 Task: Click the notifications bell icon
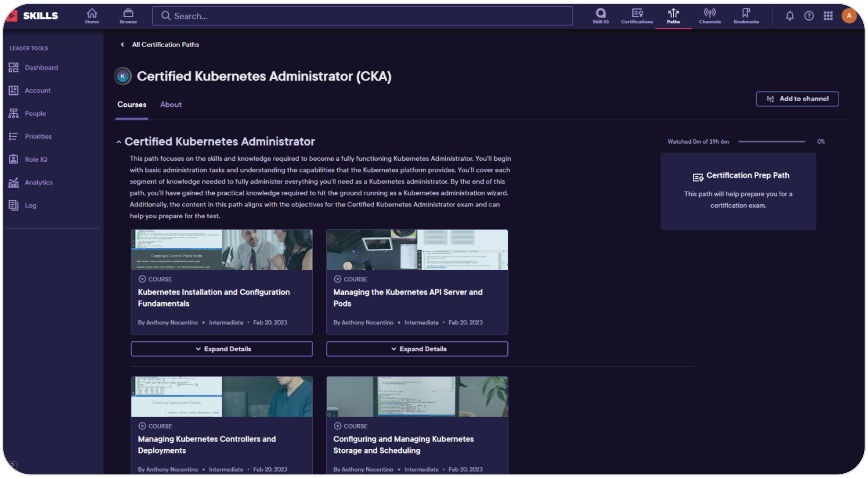tap(790, 16)
